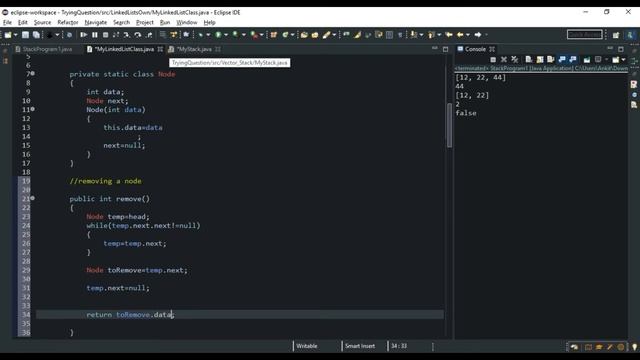Click the Coverage run icon
Viewport: 640px width, 360px height.
(236, 35)
